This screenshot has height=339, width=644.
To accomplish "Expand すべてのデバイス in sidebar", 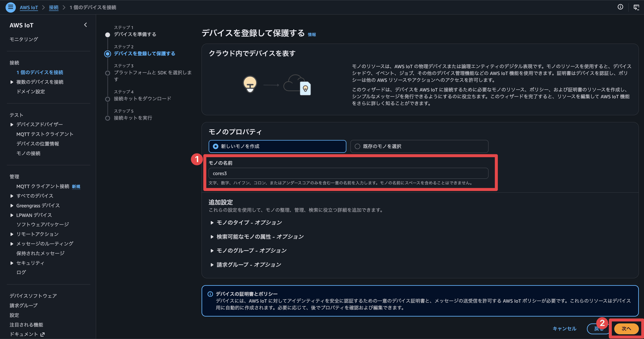I will [x=12, y=196].
